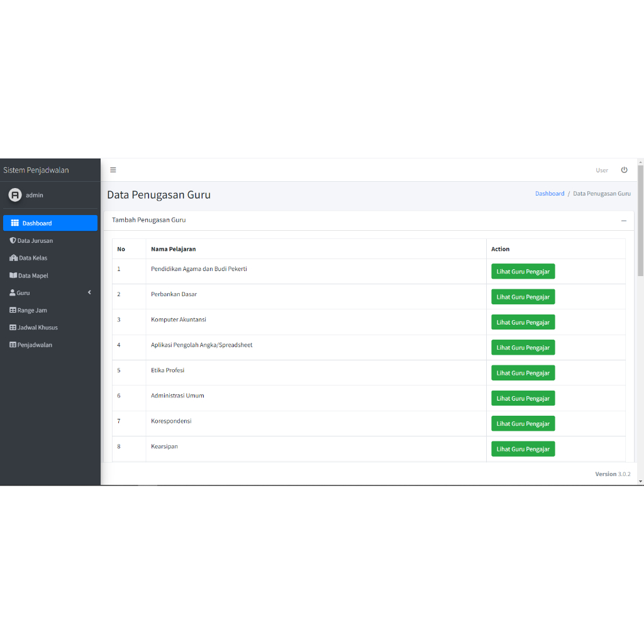Select the Jadwal Khusus table icon
The width and height of the screenshot is (644, 644).
point(13,328)
